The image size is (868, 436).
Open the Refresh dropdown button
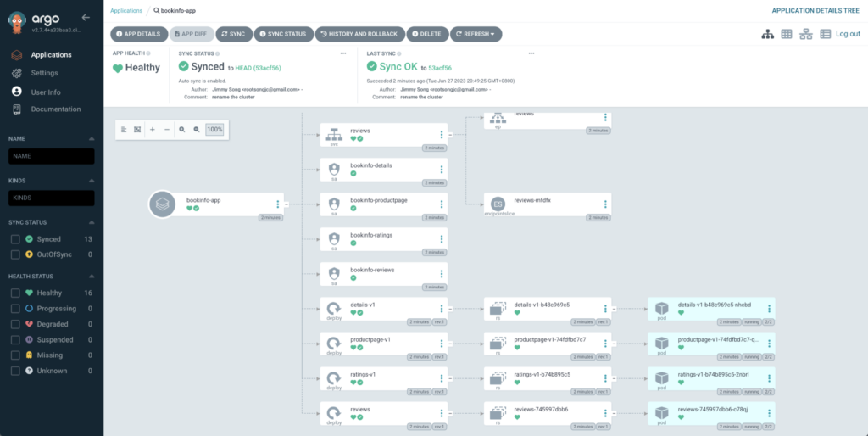point(476,34)
